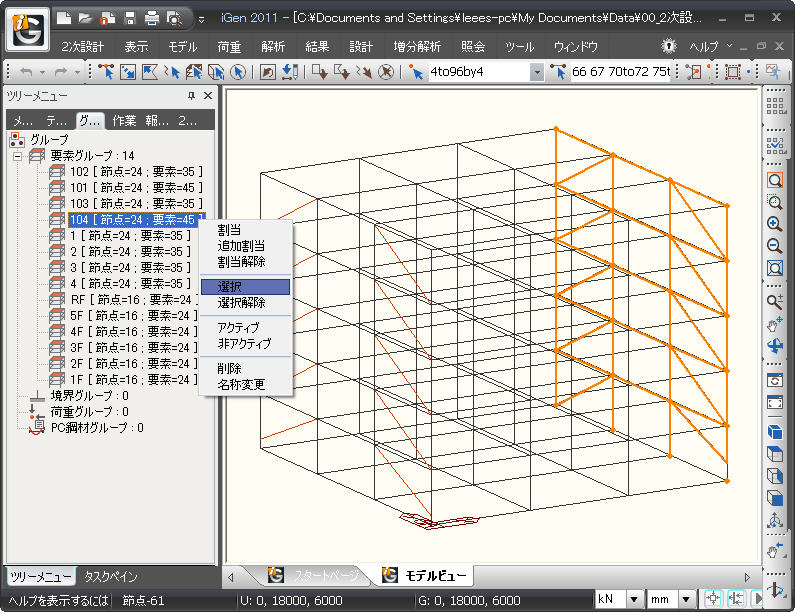Screen dimensions: 795x612
Task: Click the Save icon in title bar
Action: [x=129, y=17]
